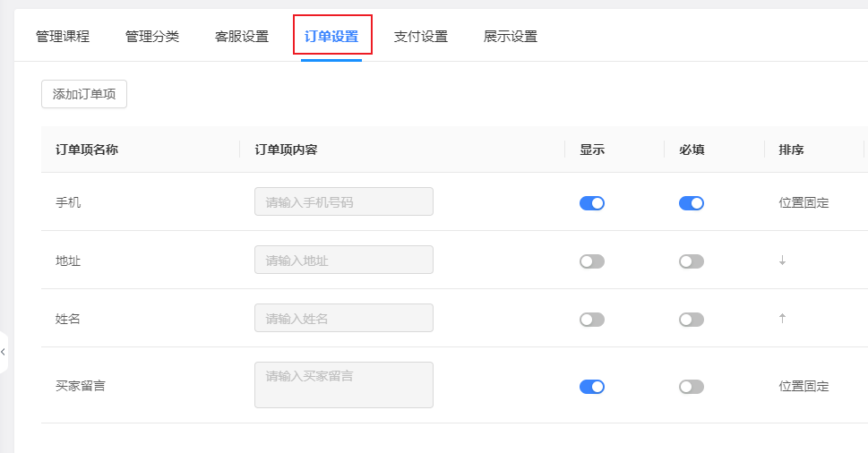Click the down arrow in 地址 row
The height and width of the screenshot is (453, 868).
point(782,261)
